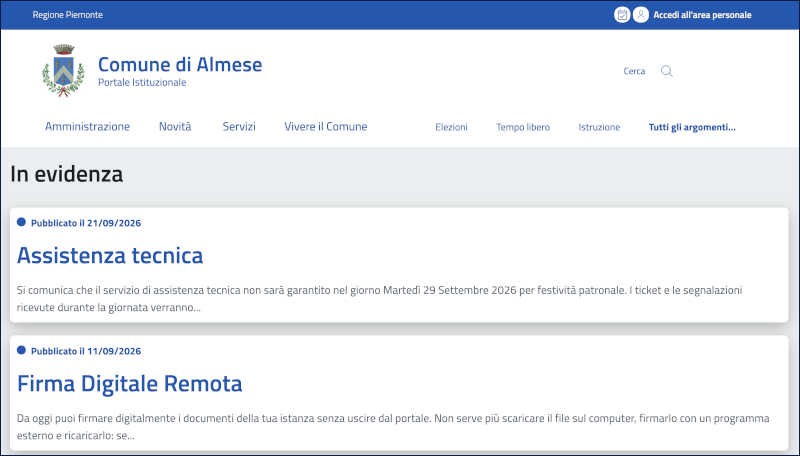800x456 pixels.
Task: Click the Firma Digitale Remota summary text
Action: (393, 426)
